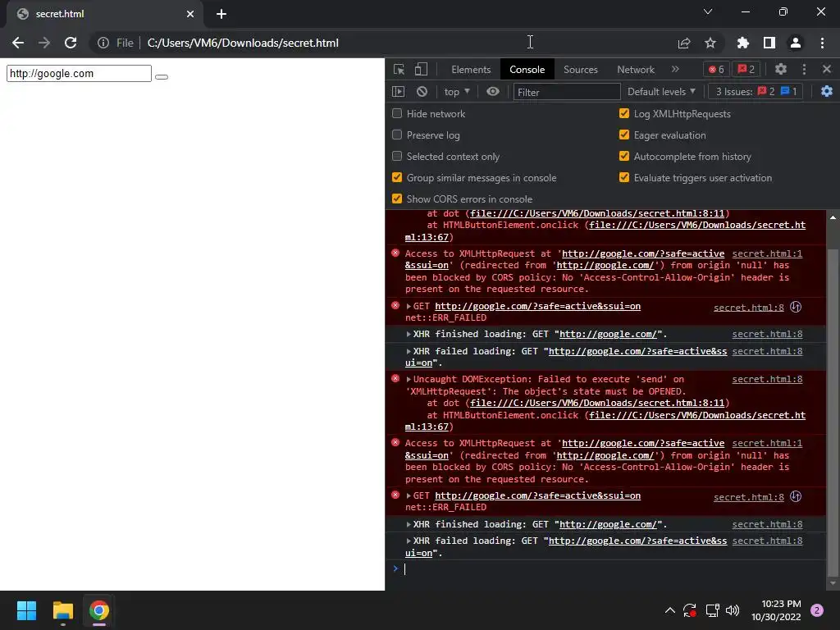Open the clock showing 10:23 PM
This screenshot has width=840, height=630.
[776, 610]
